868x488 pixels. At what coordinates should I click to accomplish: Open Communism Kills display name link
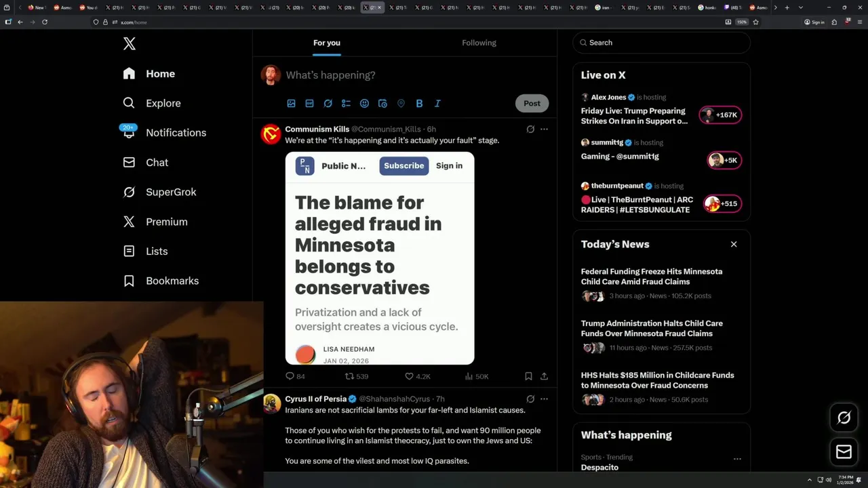click(x=317, y=129)
